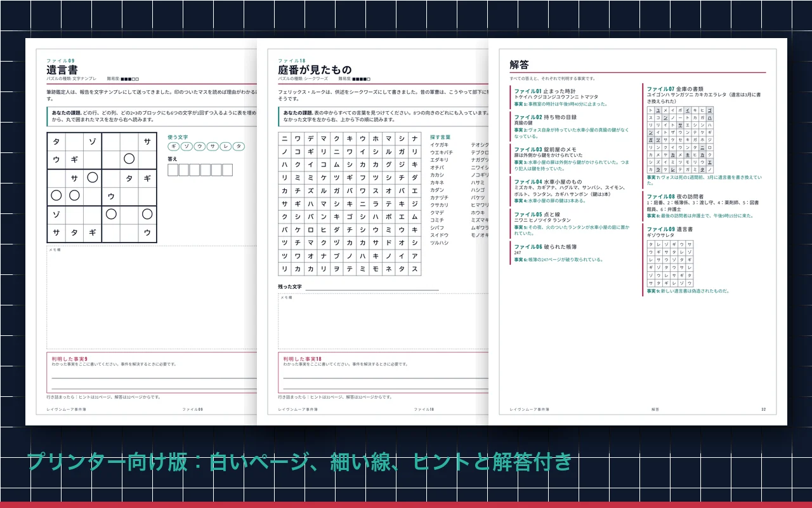Click the 残った文字 answer line
Screen dimensions: 812x508
pos(372,288)
